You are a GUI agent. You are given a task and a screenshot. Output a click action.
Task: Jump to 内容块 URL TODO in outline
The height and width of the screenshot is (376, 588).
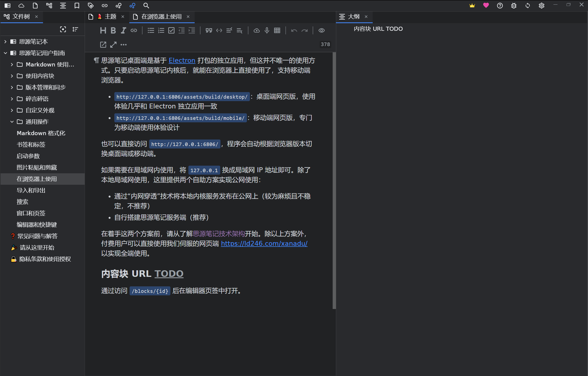(378, 29)
